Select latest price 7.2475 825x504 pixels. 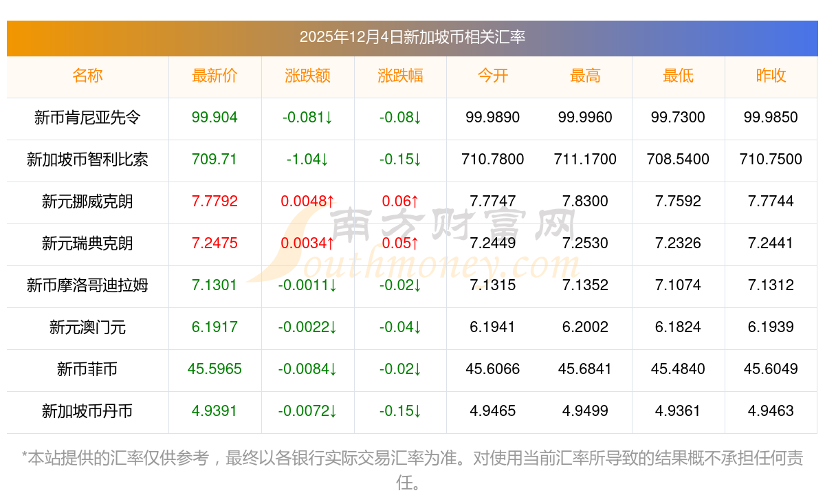point(214,243)
